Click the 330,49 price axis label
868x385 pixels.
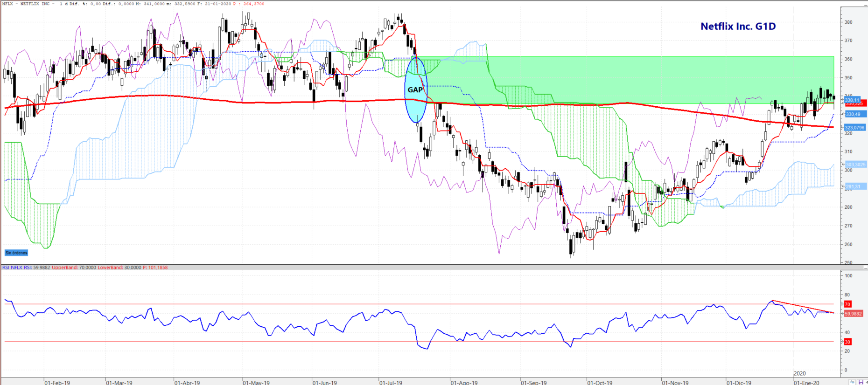[x=855, y=114]
